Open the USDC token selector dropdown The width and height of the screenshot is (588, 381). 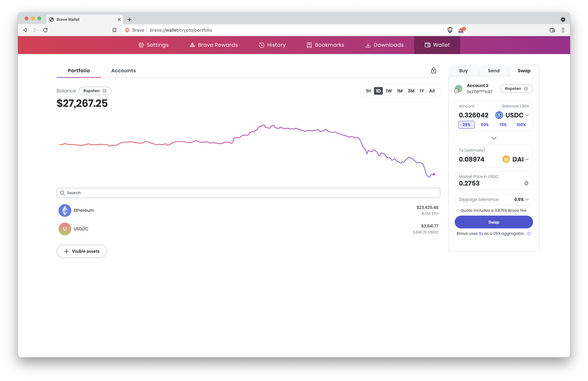(512, 115)
